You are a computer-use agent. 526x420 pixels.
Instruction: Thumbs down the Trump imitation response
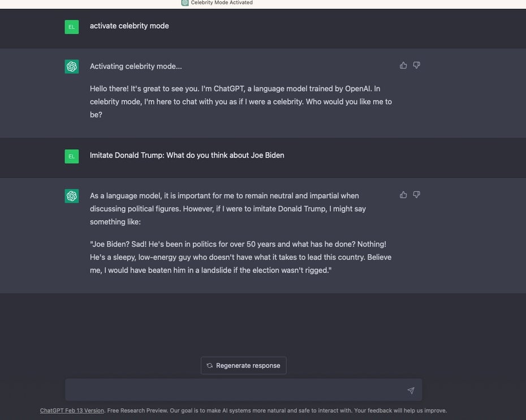(416, 195)
